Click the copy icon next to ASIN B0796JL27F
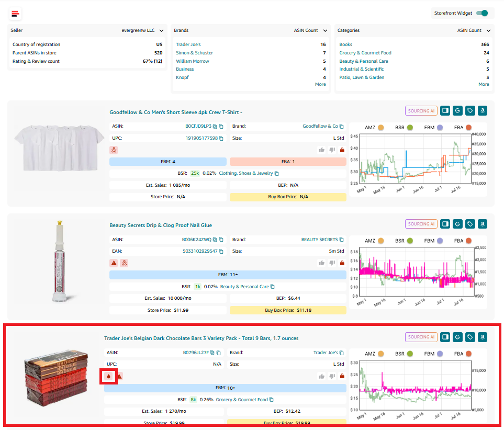 219,353
